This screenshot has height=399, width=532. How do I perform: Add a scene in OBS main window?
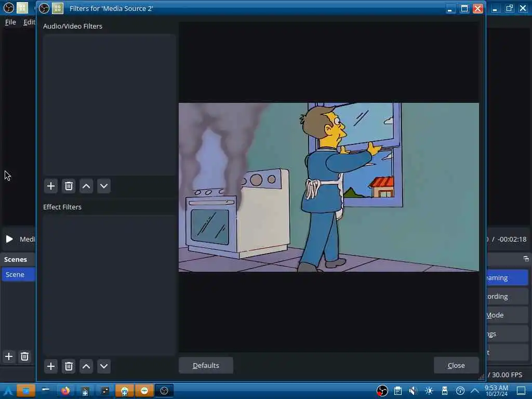tap(9, 356)
